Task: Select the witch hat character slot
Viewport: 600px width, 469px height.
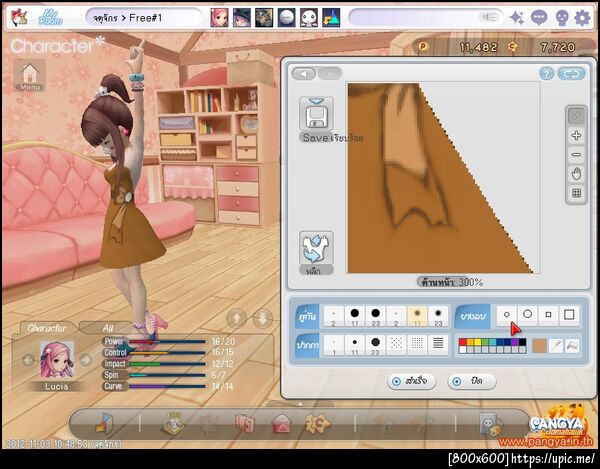Action: pyautogui.click(x=241, y=18)
